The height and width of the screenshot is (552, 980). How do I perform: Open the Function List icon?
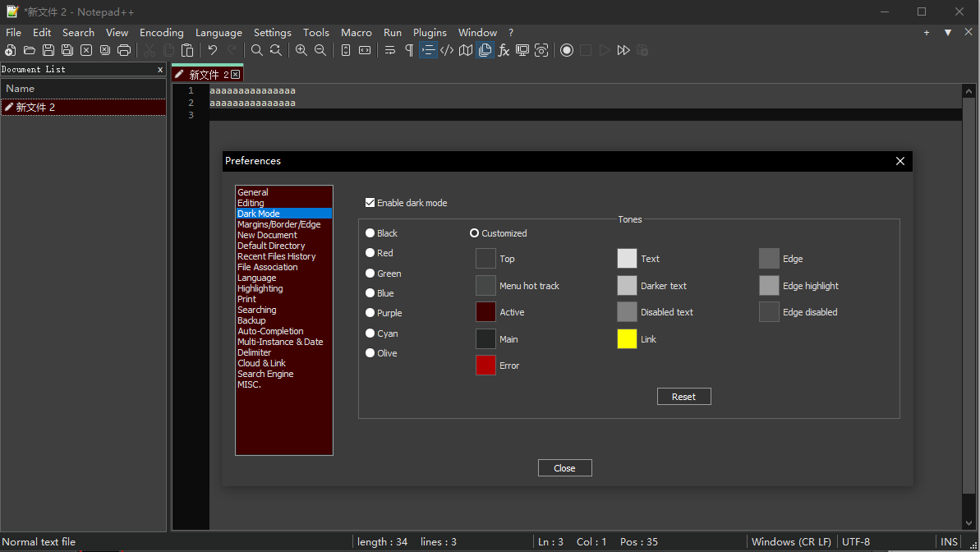tap(504, 51)
